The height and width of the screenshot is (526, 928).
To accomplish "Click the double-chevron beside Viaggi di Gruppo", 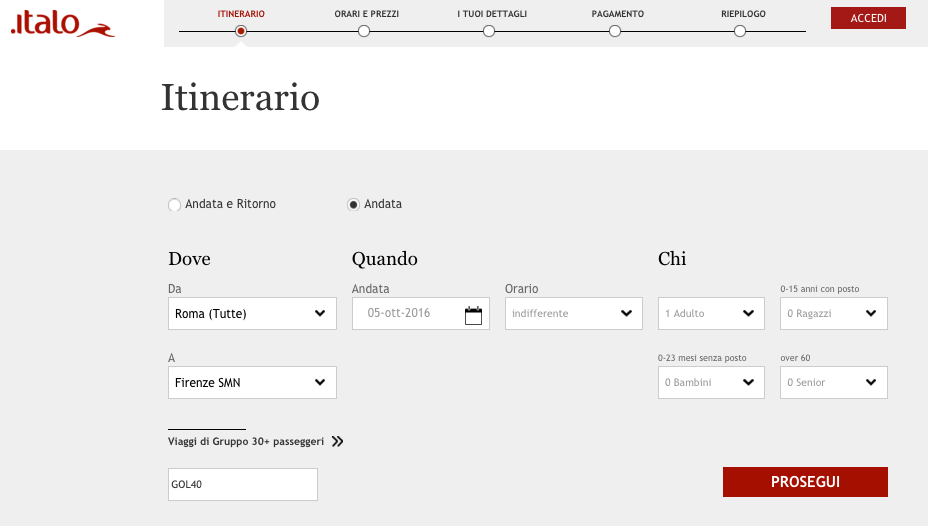I will [337, 441].
